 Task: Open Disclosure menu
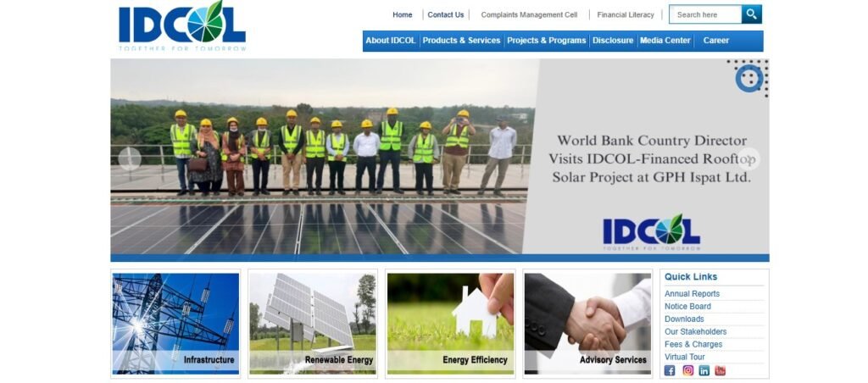(613, 41)
